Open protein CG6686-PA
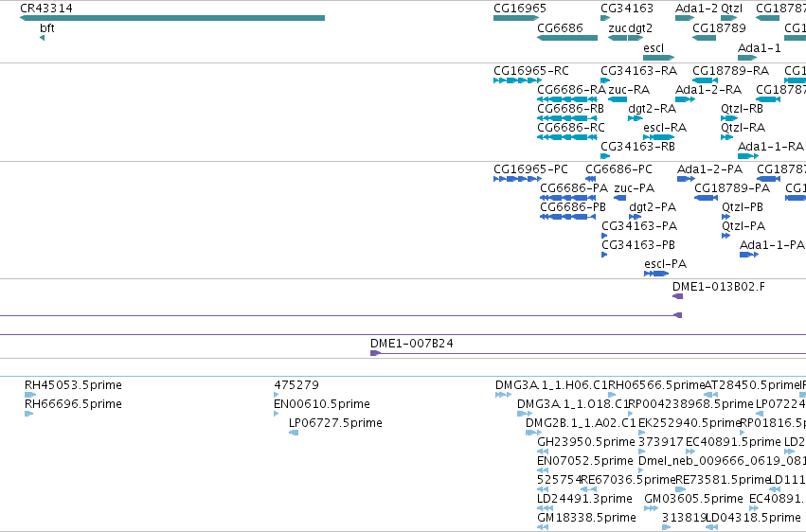806x532 pixels. click(x=574, y=188)
